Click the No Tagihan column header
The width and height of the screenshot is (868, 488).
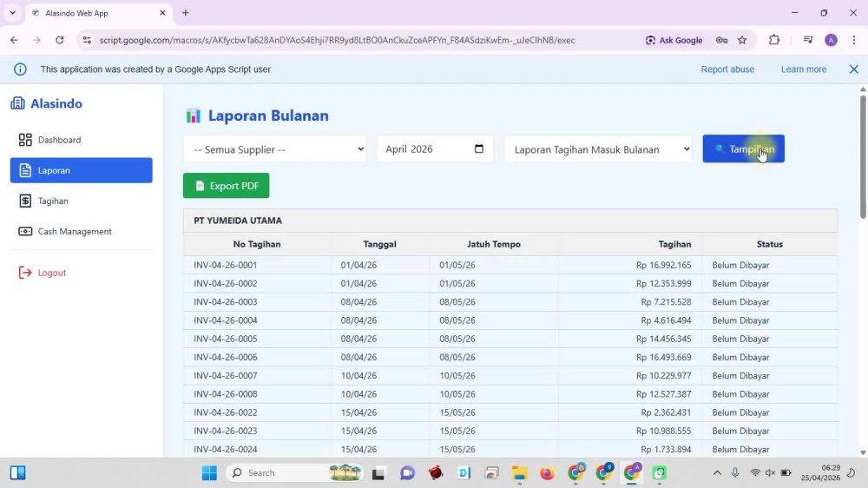(257, 244)
